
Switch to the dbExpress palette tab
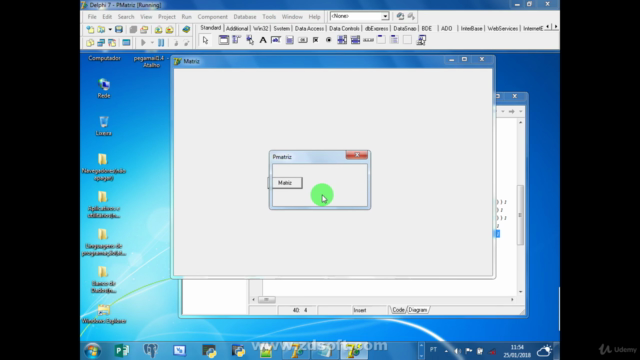coord(376,28)
